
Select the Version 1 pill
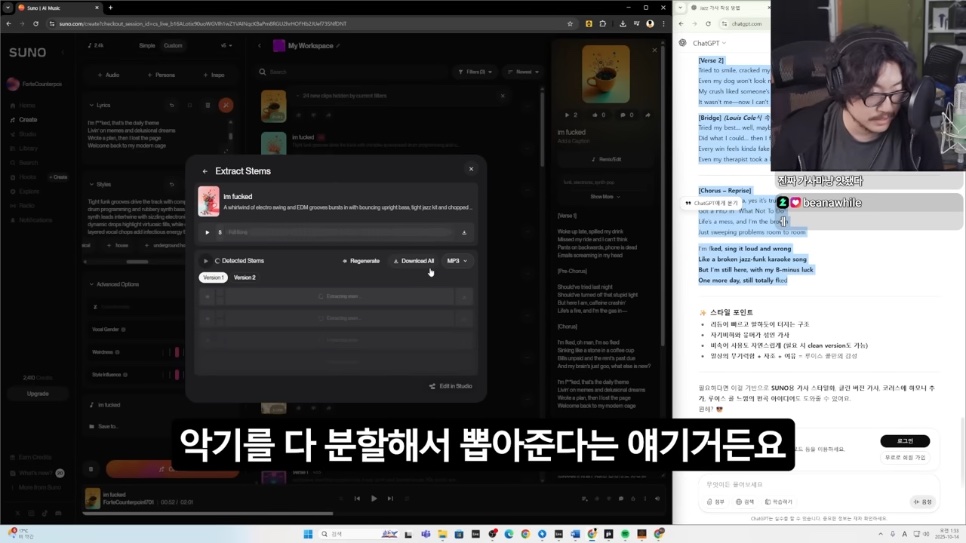tap(213, 277)
